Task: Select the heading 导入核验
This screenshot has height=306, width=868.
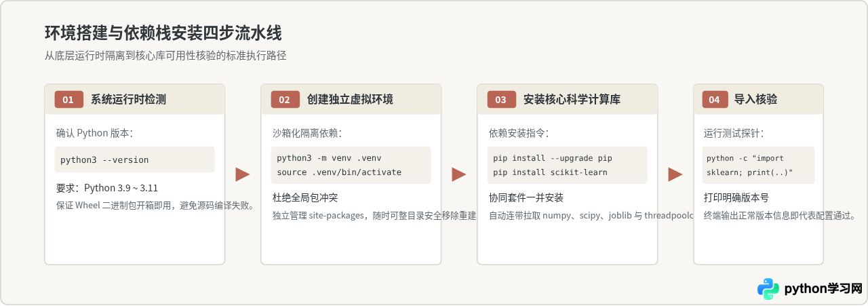Action: coord(755,100)
